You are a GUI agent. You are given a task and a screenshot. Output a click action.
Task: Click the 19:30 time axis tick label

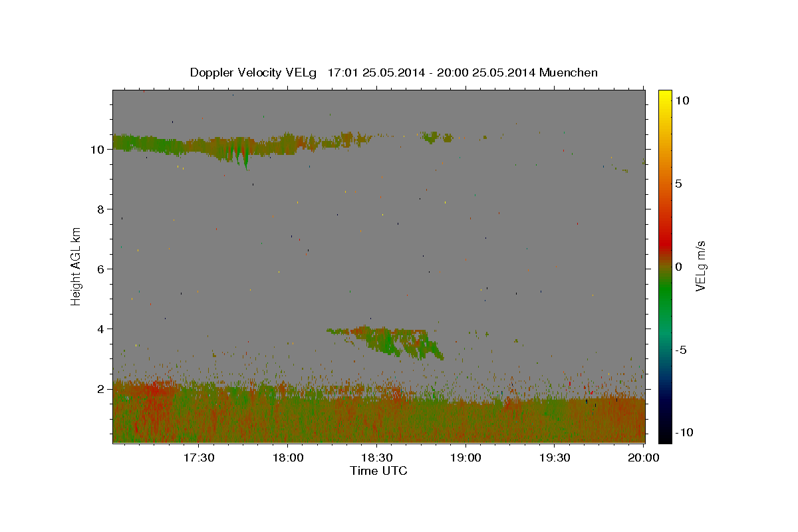coord(555,458)
